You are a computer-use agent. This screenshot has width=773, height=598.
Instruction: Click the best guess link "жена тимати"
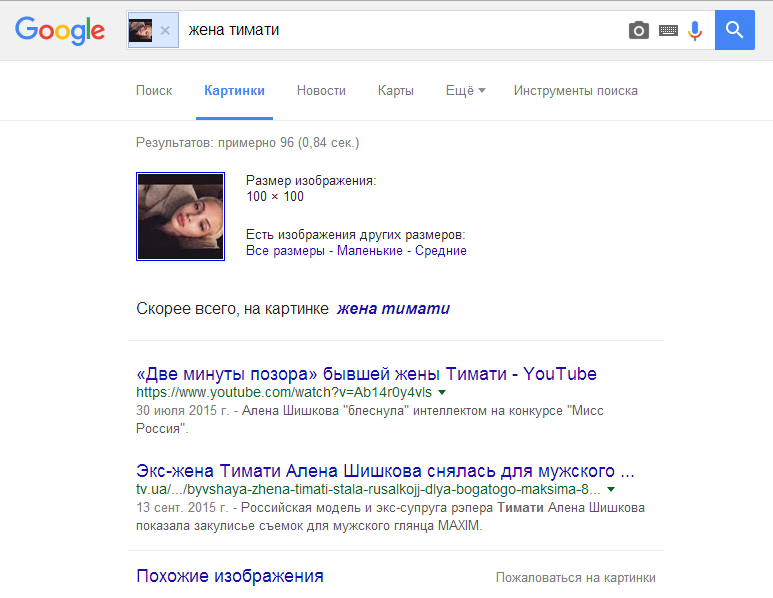(393, 309)
